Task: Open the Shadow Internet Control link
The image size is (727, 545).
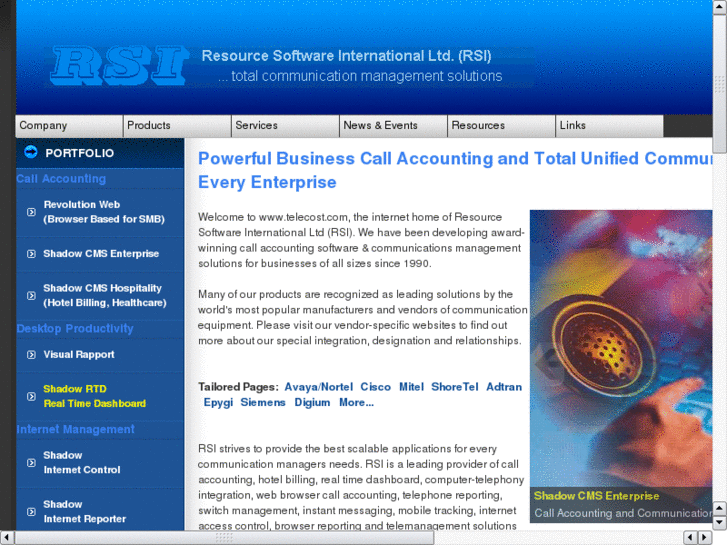Action: [x=82, y=462]
